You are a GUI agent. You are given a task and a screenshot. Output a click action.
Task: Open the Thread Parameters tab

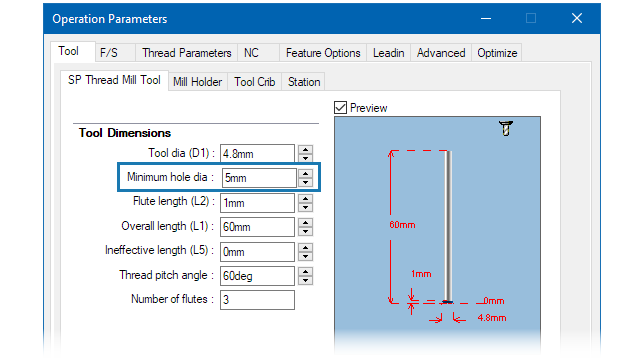187,53
